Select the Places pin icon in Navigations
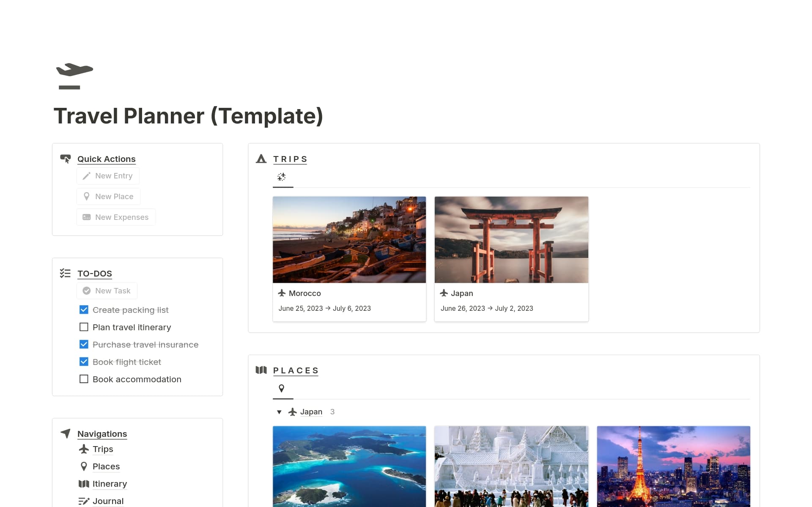The height and width of the screenshot is (507, 812). coord(83,466)
